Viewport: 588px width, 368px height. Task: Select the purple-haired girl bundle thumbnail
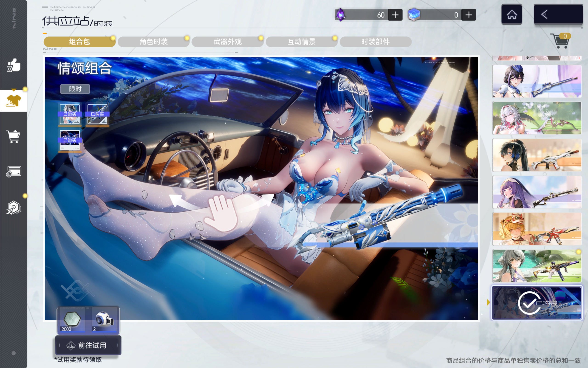(537, 192)
